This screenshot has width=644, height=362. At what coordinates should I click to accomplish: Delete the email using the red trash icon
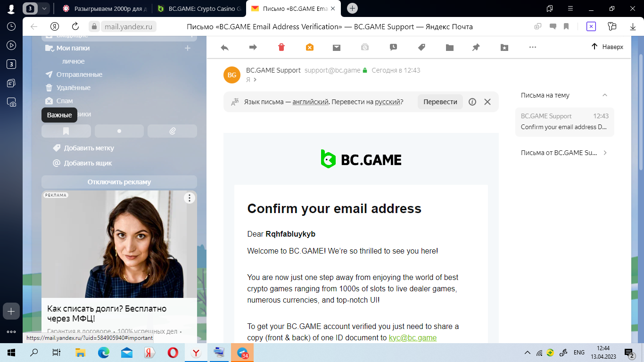click(281, 47)
